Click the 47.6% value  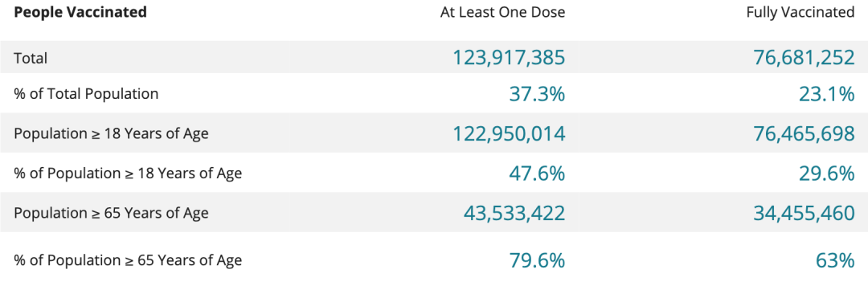coord(536,174)
